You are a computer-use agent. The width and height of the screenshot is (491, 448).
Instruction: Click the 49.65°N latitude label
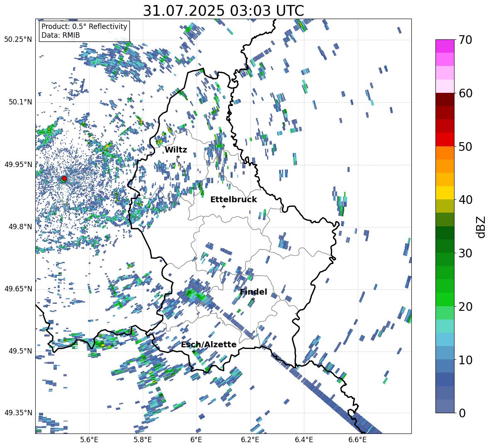click(18, 289)
